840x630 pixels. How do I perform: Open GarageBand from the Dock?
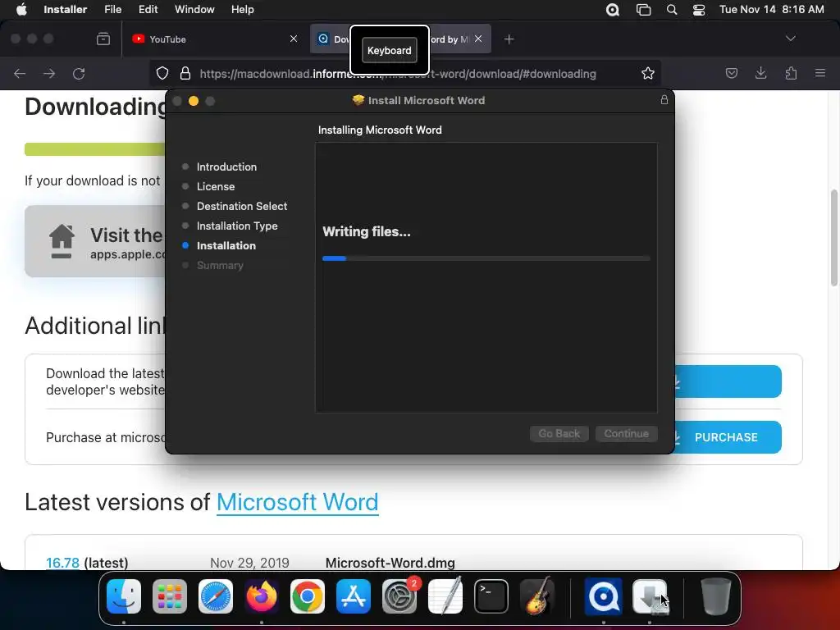click(x=536, y=596)
